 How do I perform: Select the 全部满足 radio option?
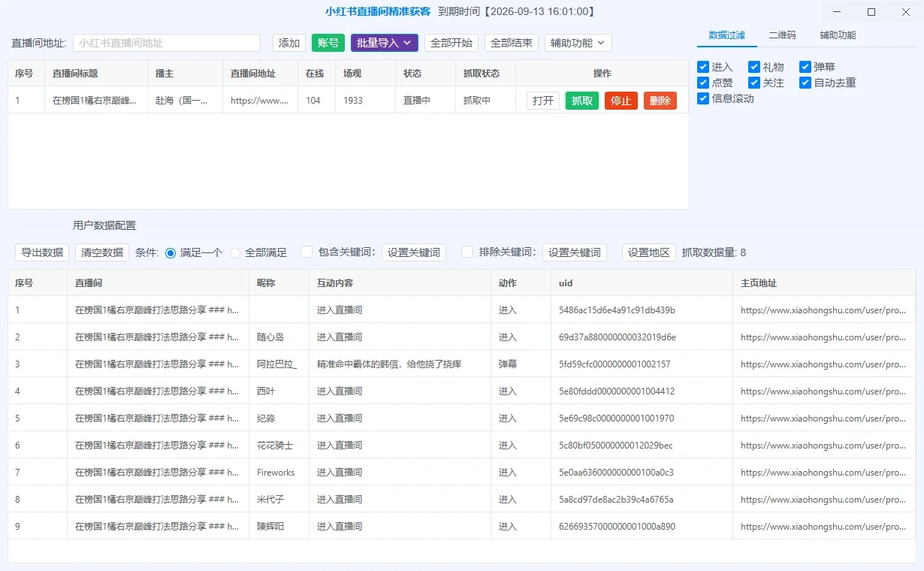[235, 252]
